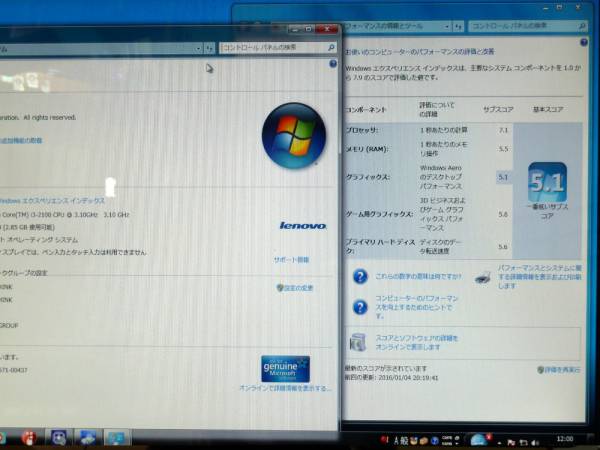Select the プライマリ ハードディスク component label
Image resolution: width=600 pixels, height=450 pixels.
pyautogui.click(x=380, y=246)
